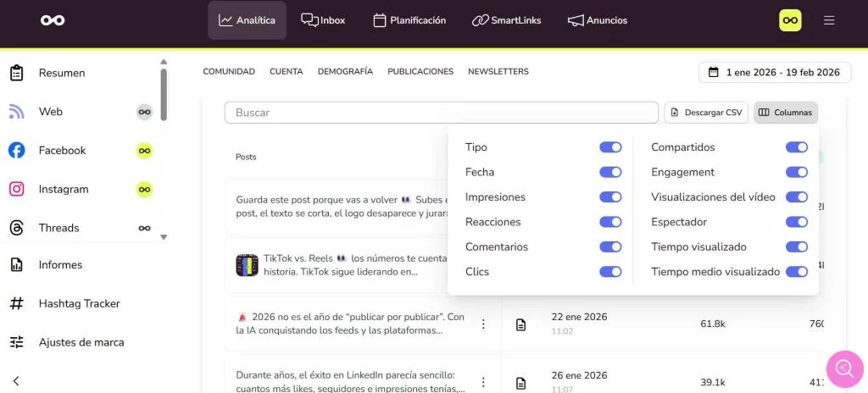
Task: Open the hamburger menu
Action: pyautogui.click(x=829, y=20)
